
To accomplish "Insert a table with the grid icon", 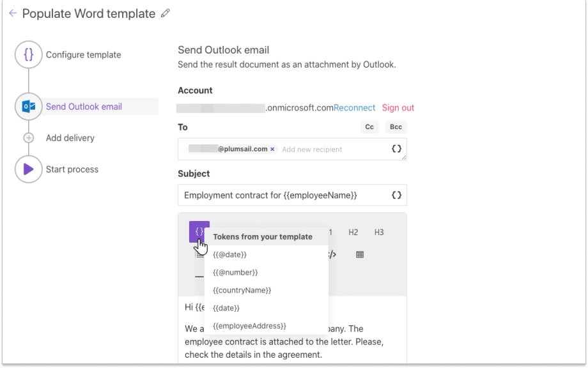I will [360, 255].
